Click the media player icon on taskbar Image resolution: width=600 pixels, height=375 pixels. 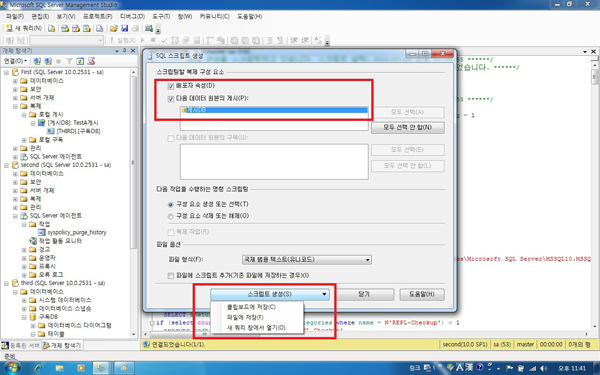81,368
